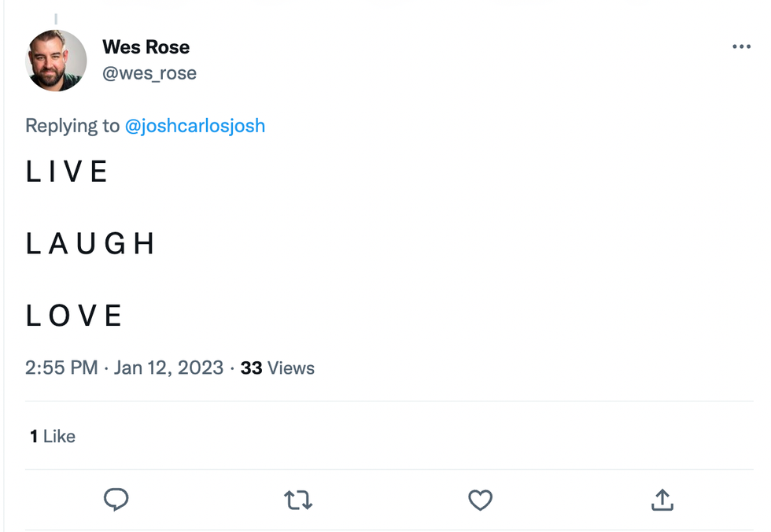Open the Like label to see likers

(59, 436)
